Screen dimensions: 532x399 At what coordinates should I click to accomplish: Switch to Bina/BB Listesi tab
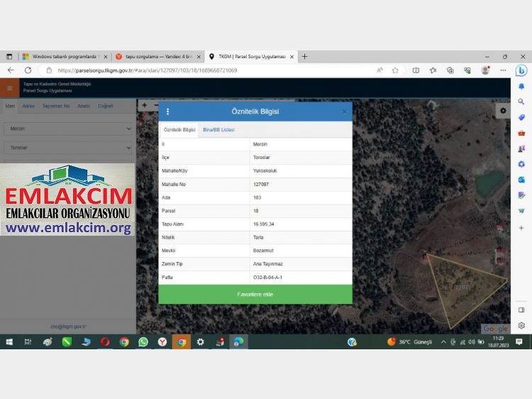point(218,130)
